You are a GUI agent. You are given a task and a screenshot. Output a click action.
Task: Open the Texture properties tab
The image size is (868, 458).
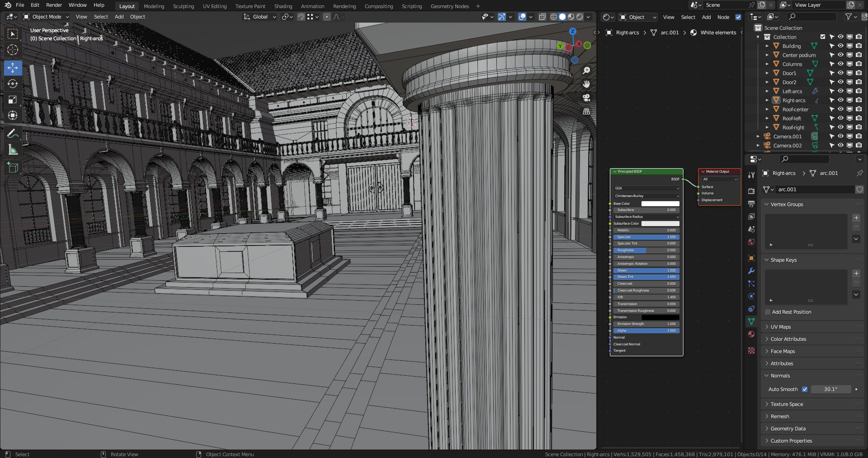(x=751, y=350)
